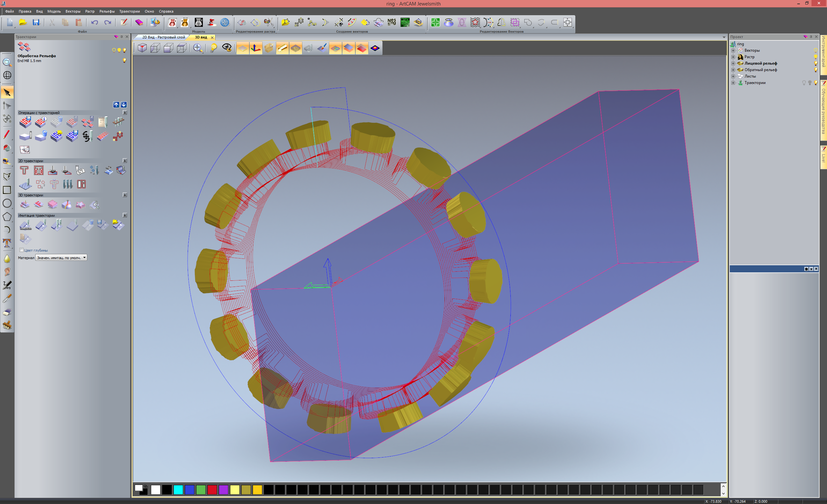Expand the Траектории tree node
The image size is (827, 504).
[733, 83]
